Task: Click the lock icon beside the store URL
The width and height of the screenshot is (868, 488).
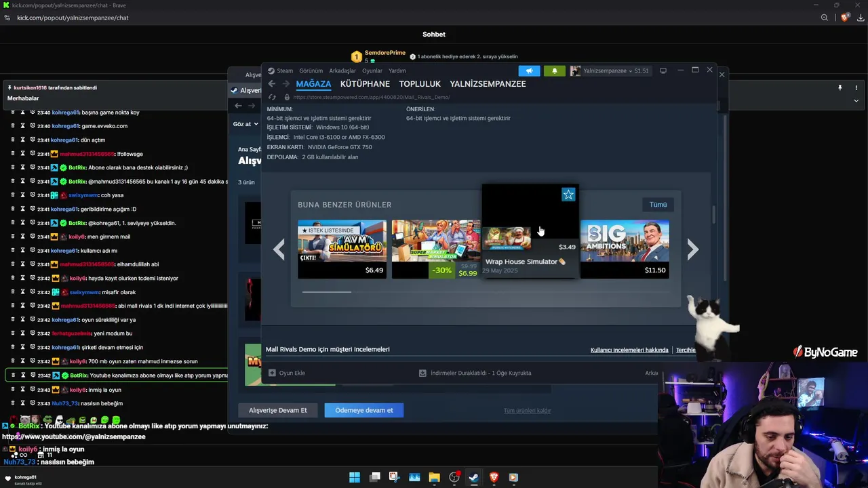Action: [x=286, y=97]
